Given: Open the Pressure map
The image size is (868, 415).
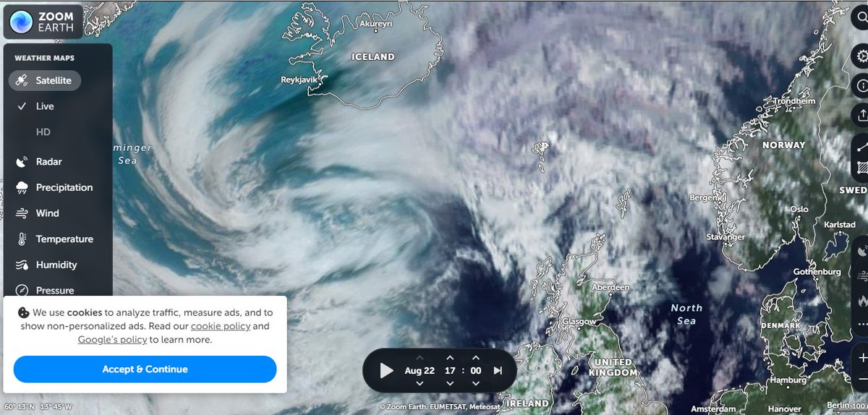Looking at the screenshot, I should (x=55, y=291).
